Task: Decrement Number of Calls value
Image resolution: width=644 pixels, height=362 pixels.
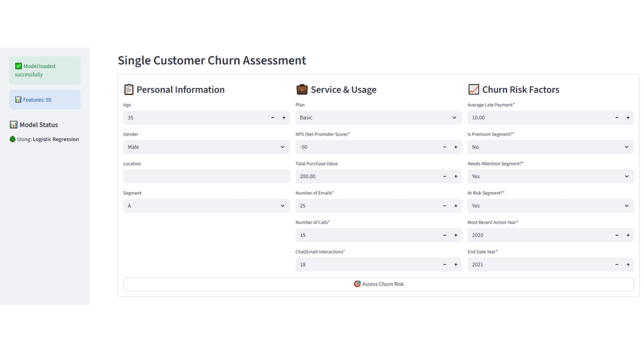Action: (445, 235)
